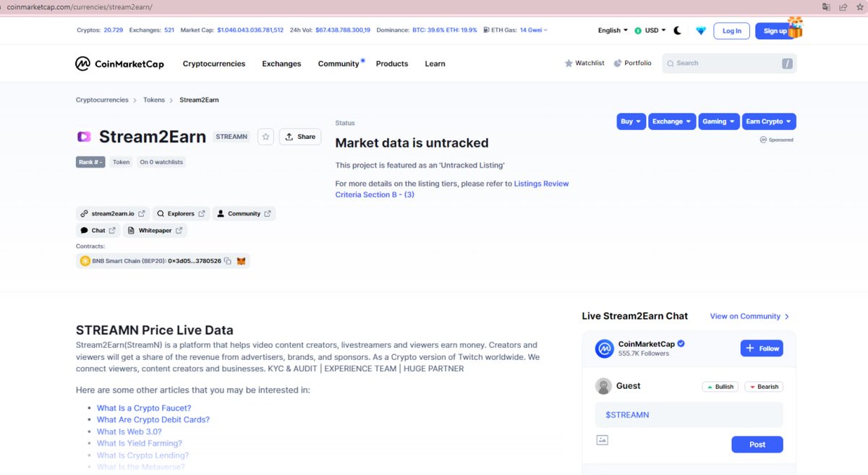Click the slash shortcut icon in search

(787, 64)
